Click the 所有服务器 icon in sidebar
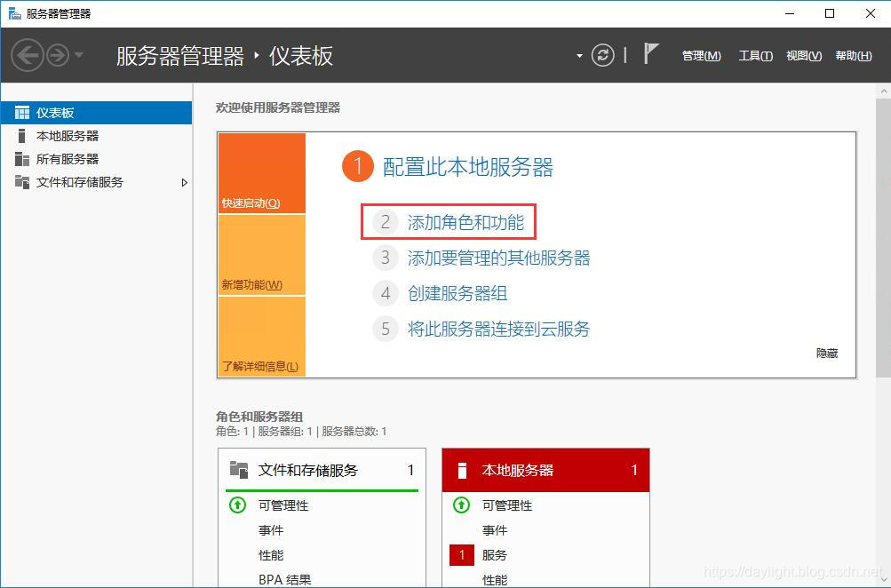Screen dimensions: 891x588 tap(22, 159)
